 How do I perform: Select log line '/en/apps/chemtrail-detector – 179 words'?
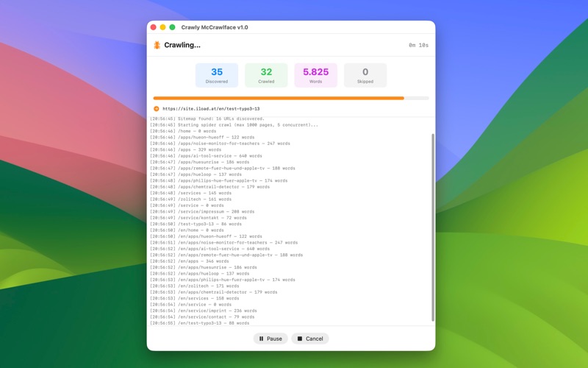click(214, 292)
